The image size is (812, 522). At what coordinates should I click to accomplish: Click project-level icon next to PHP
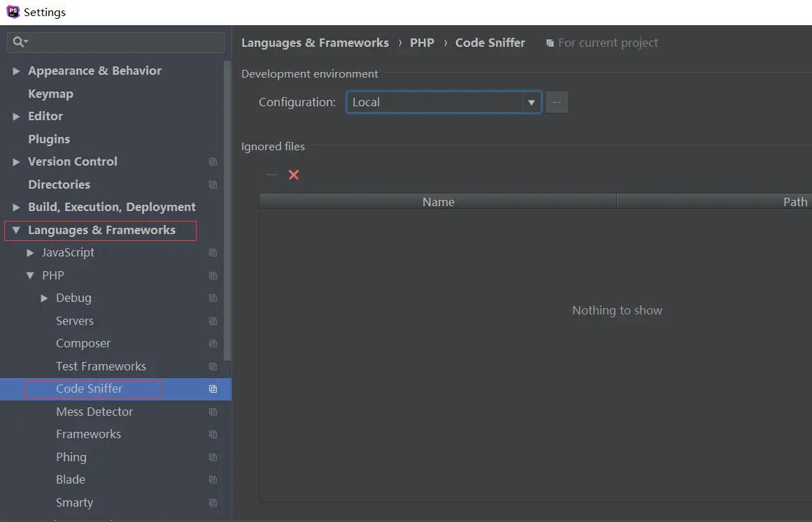(x=213, y=276)
